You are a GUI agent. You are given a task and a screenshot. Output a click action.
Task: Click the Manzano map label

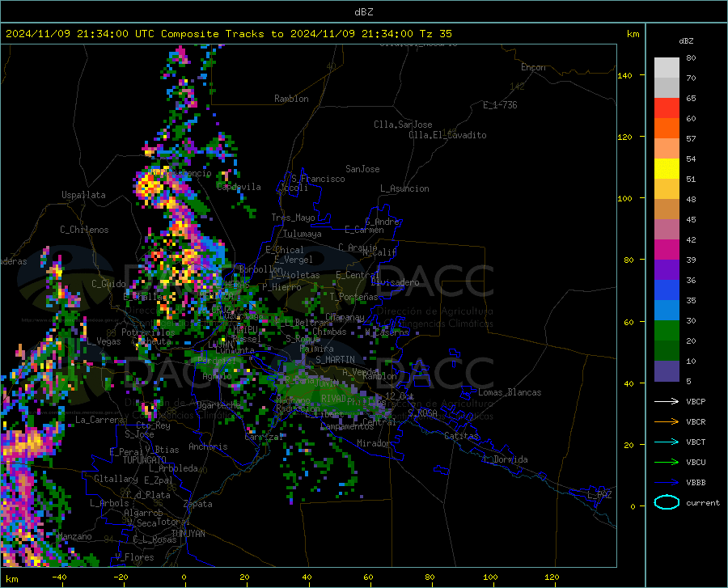click(x=74, y=536)
